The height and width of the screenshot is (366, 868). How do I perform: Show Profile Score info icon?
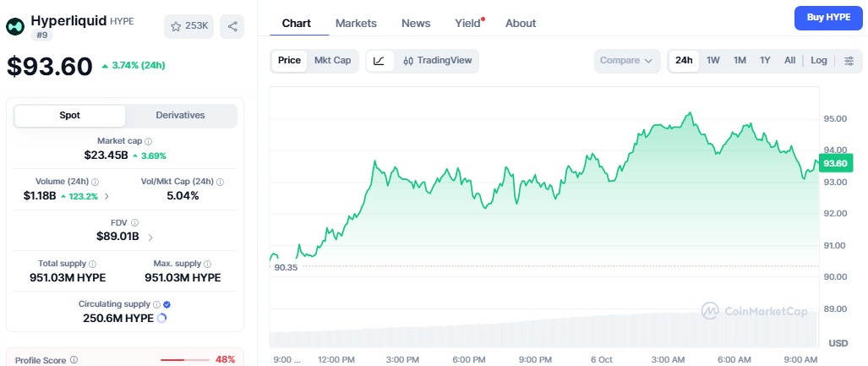coord(74,360)
